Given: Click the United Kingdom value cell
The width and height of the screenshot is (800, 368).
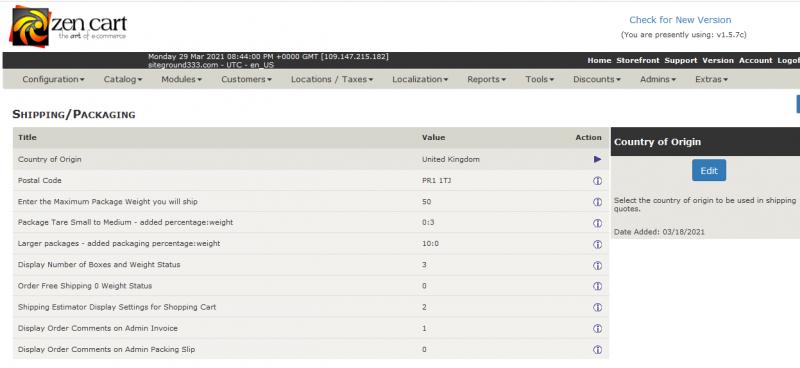Looking at the screenshot, I should [x=451, y=159].
